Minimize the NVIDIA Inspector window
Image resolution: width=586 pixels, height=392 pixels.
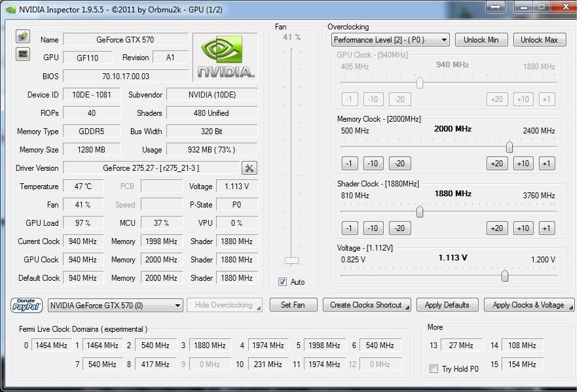524,7
